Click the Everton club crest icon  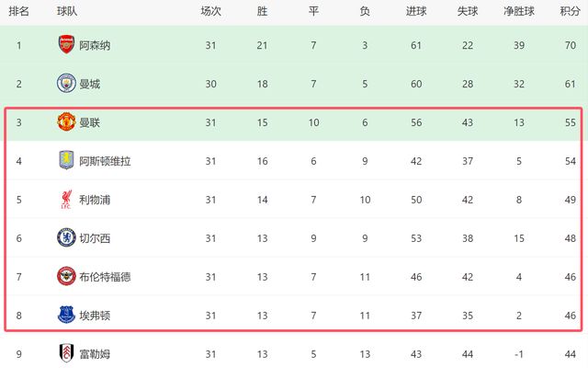pyautogui.click(x=66, y=316)
